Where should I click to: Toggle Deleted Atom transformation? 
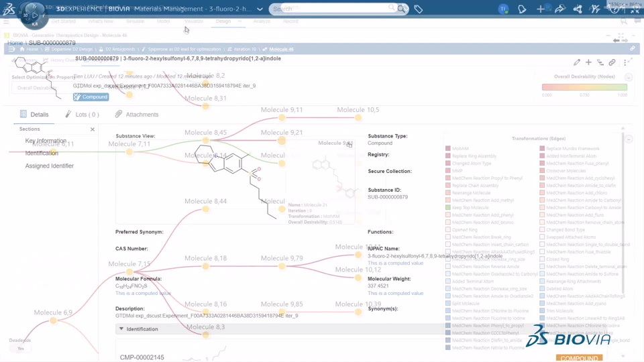click(x=542, y=289)
